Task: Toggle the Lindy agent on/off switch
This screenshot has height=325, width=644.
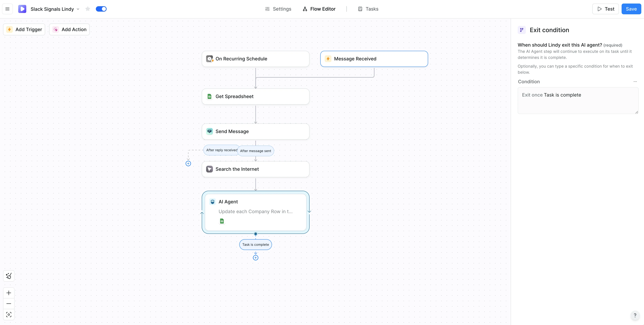Action: pyautogui.click(x=101, y=9)
